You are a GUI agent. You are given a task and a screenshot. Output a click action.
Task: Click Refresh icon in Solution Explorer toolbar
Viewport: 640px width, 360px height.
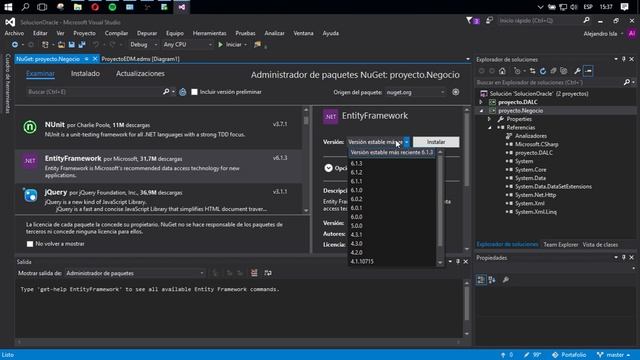click(x=542, y=71)
